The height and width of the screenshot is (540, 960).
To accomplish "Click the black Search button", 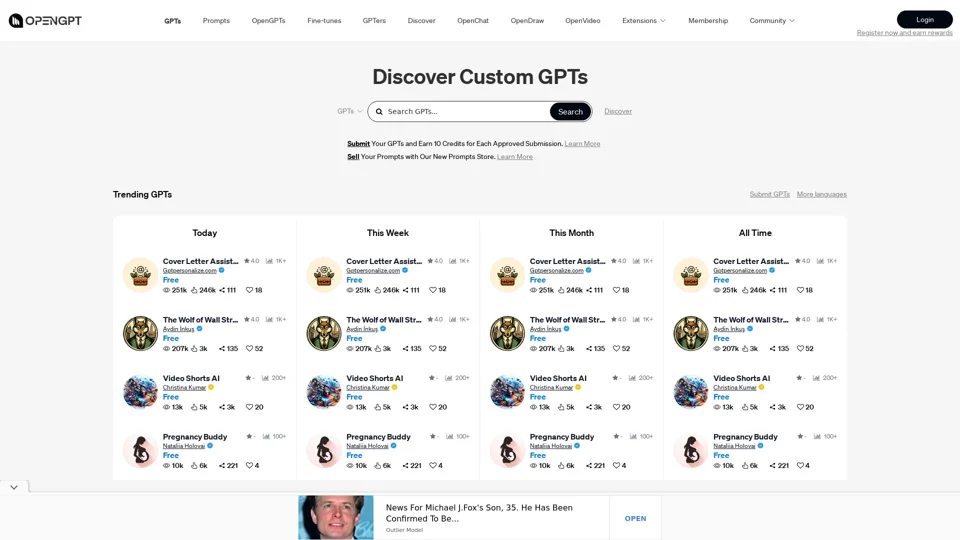I will click(570, 111).
